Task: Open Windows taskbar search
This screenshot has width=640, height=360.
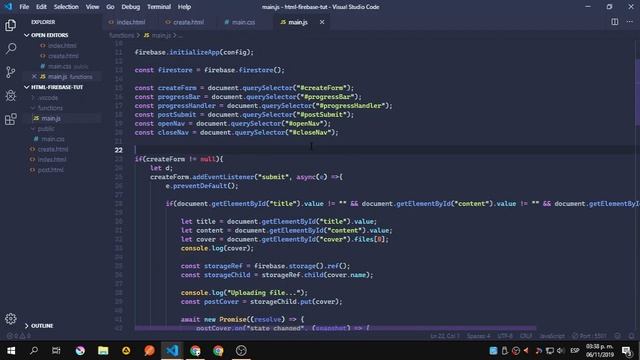Action: pyautogui.click(x=34, y=351)
